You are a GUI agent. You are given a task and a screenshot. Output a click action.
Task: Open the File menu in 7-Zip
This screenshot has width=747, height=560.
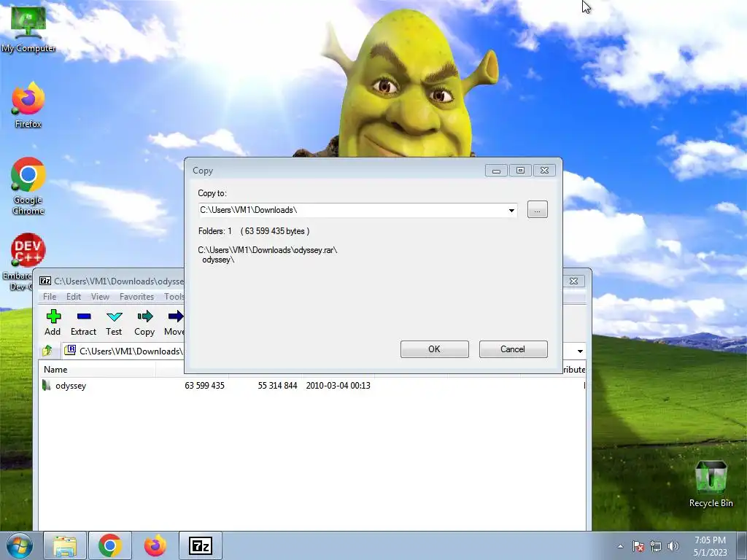pyautogui.click(x=50, y=296)
